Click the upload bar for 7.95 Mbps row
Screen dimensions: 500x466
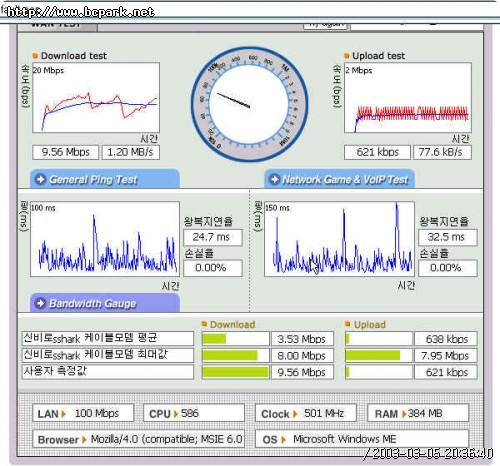(x=379, y=355)
